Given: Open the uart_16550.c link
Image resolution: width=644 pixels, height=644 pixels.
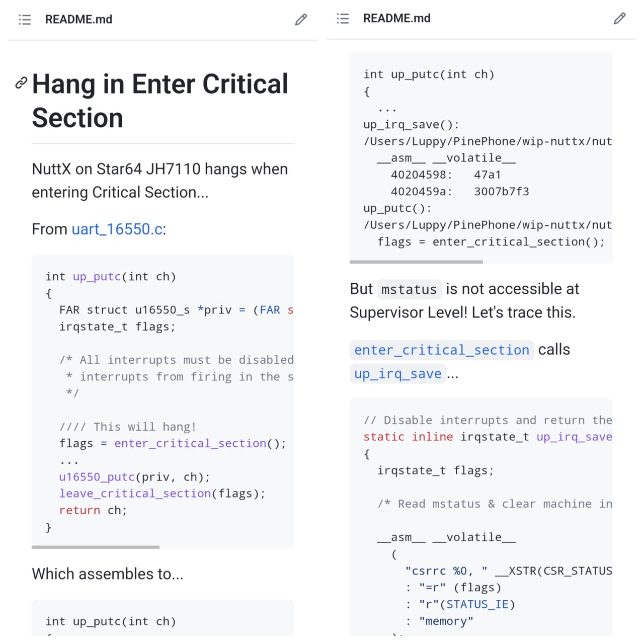Looking at the screenshot, I should point(117,229).
